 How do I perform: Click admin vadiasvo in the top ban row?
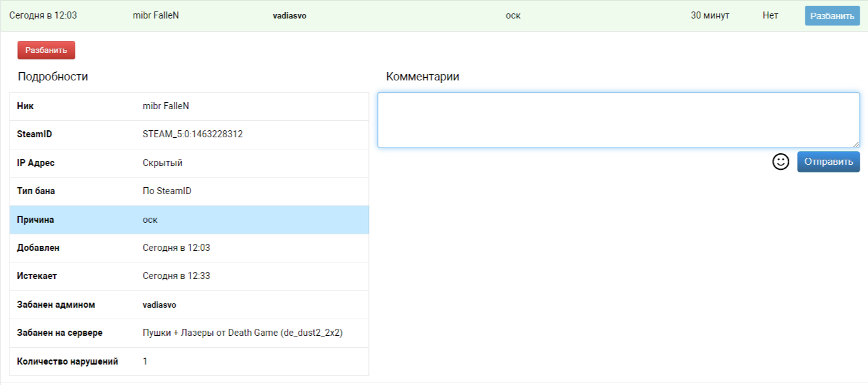click(290, 16)
